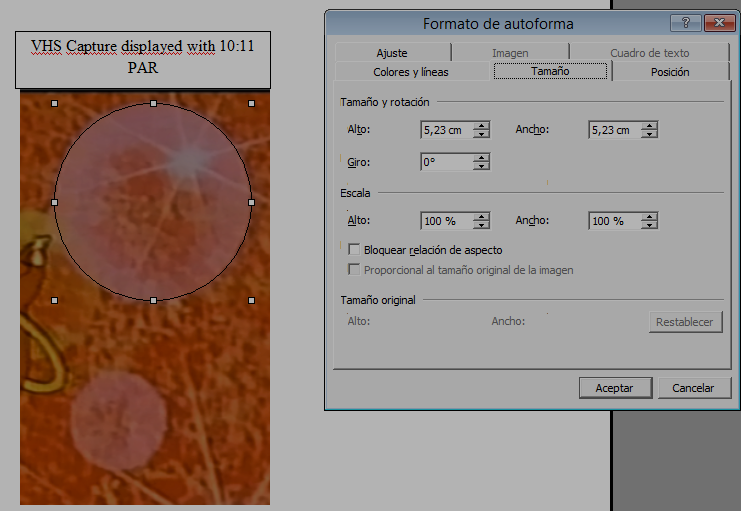Close the Formato de autoforma dialog
The width and height of the screenshot is (741, 511).
[x=719, y=23]
